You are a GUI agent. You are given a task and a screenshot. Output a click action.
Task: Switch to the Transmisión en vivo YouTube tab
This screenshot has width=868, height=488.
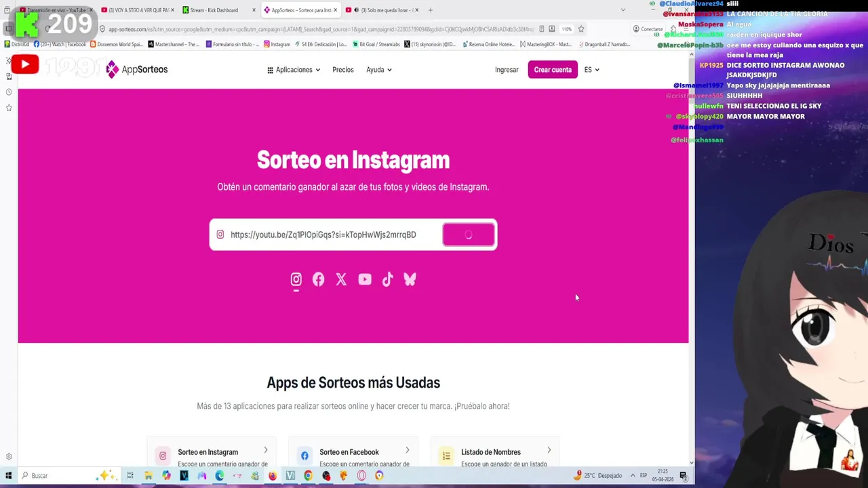pos(57,10)
